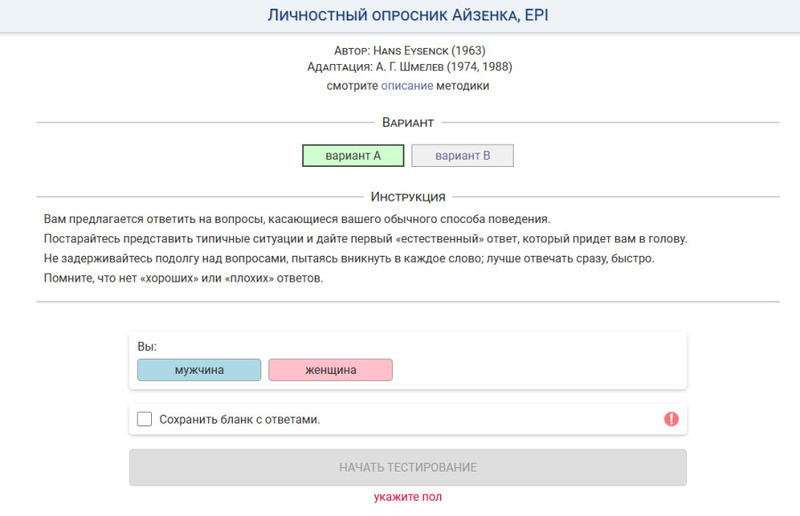Choose 'женщина' as your gender

click(330, 370)
